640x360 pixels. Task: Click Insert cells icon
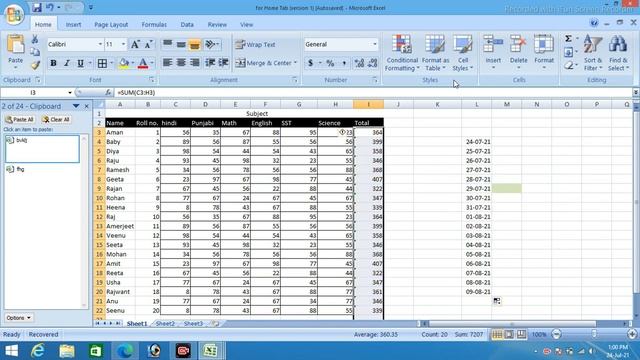tap(493, 44)
